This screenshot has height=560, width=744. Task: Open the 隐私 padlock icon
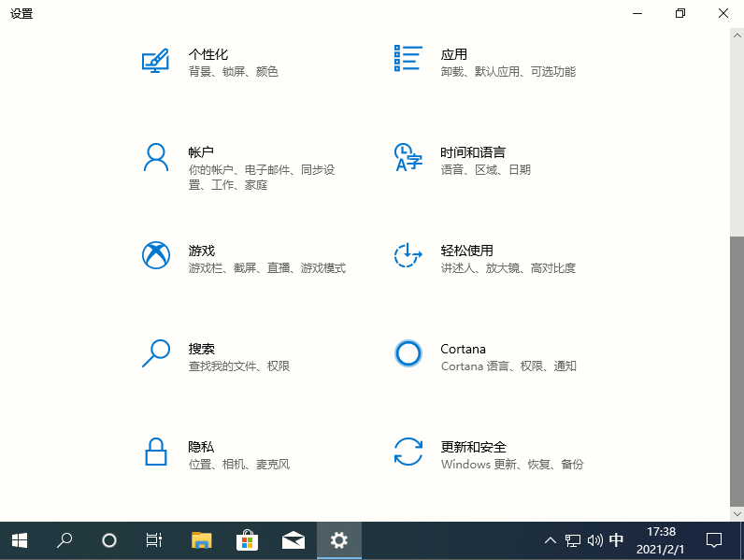pyautogui.click(x=155, y=452)
